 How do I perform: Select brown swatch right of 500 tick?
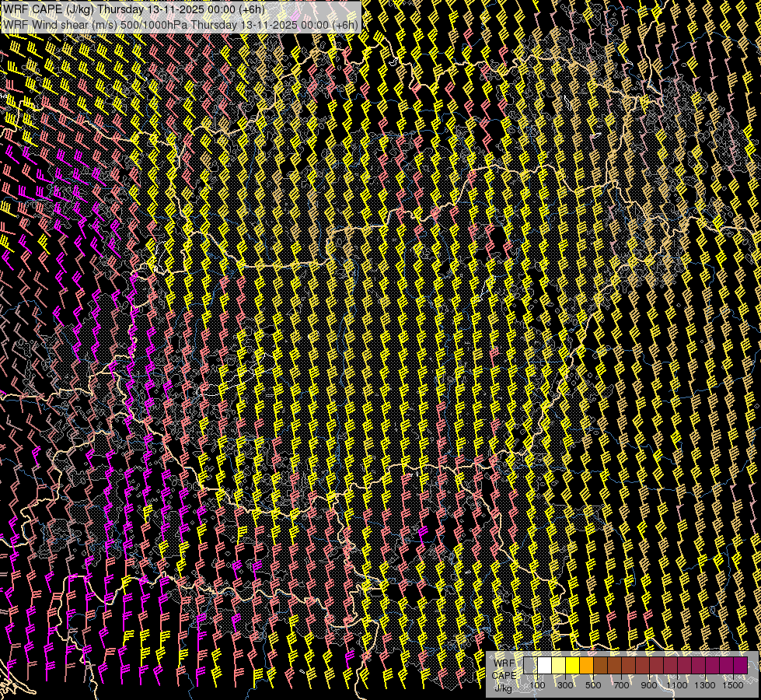[600, 666]
